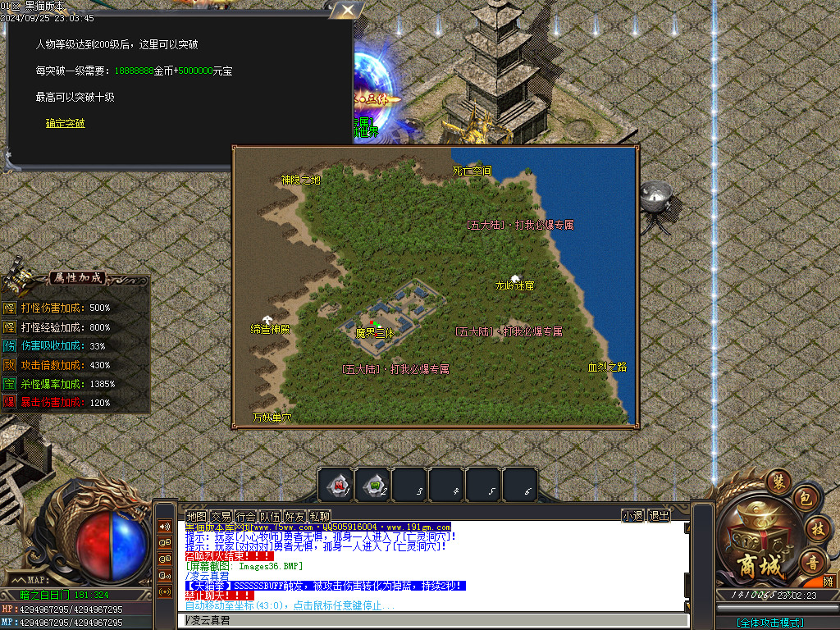Toggle the 全体攻击模式 attack mode

coord(770,623)
